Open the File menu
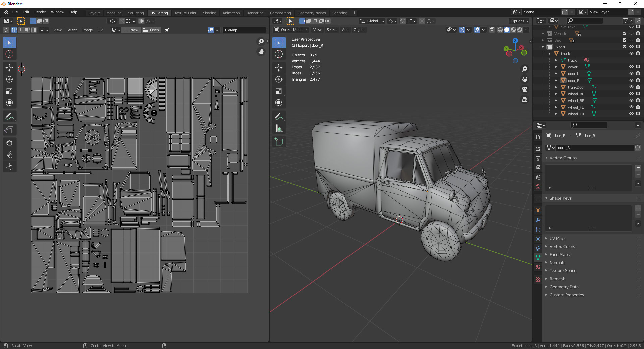The height and width of the screenshot is (349, 644). (x=15, y=12)
